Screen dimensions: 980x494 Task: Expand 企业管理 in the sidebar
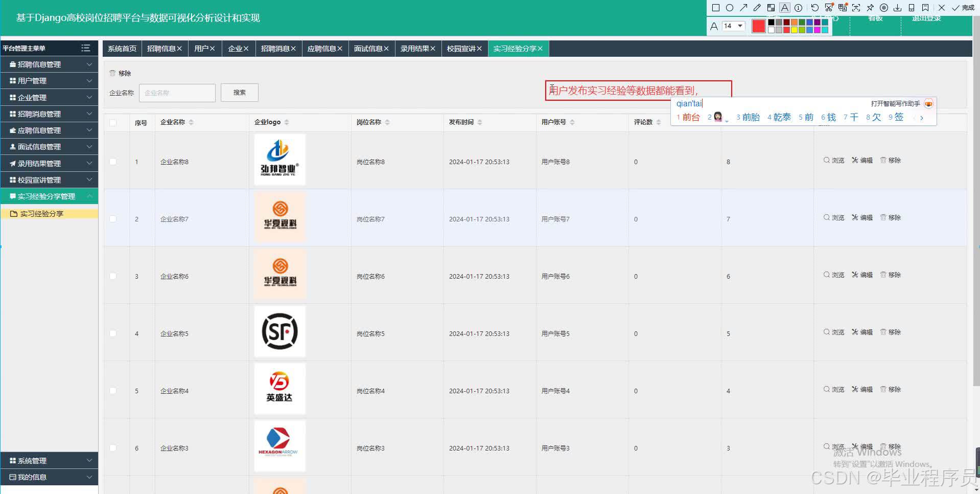(x=49, y=98)
